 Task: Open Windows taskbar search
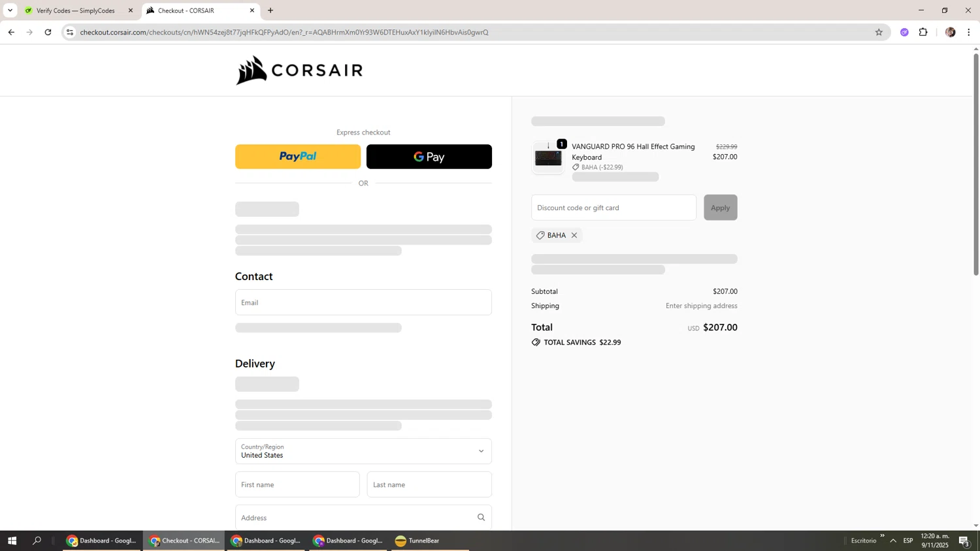coord(37,541)
